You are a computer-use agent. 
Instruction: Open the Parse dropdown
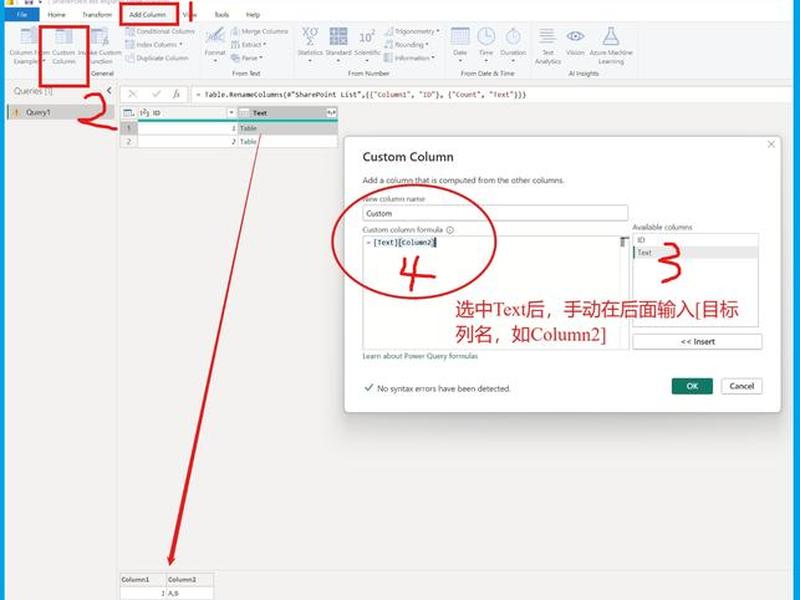(247, 58)
